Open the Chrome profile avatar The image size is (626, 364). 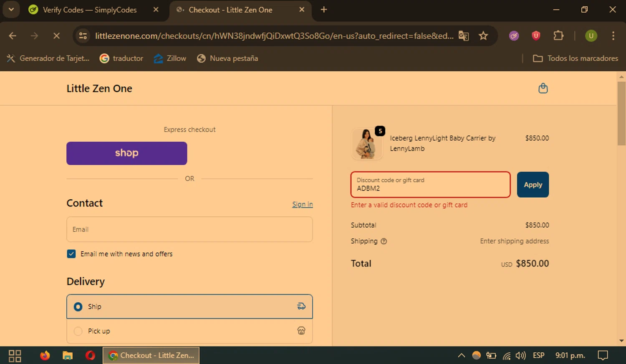(x=591, y=36)
